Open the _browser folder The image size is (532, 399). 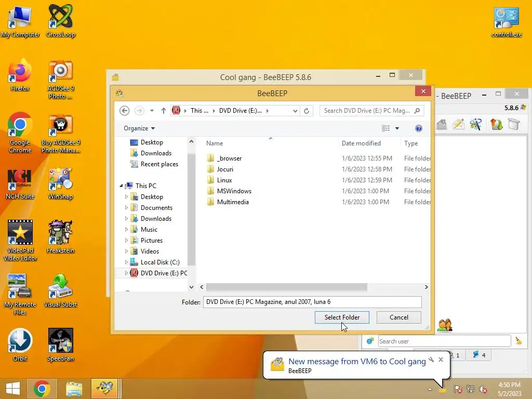229,158
